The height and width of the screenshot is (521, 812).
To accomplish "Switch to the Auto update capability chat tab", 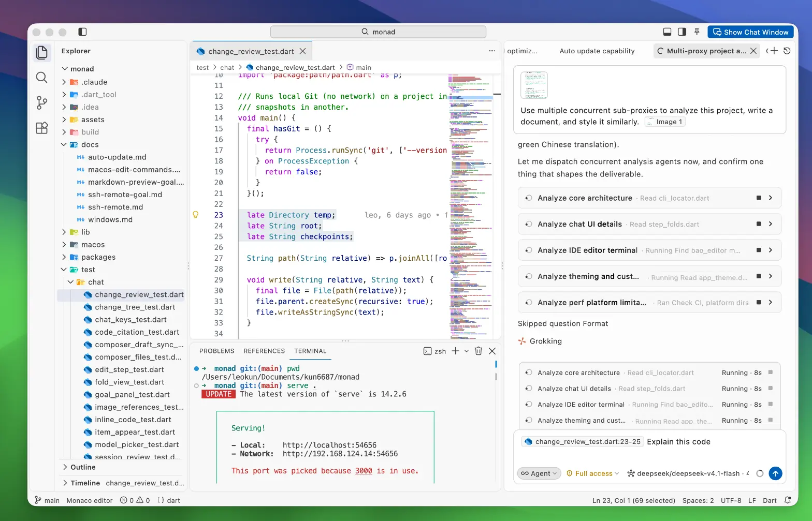I will pyautogui.click(x=597, y=51).
